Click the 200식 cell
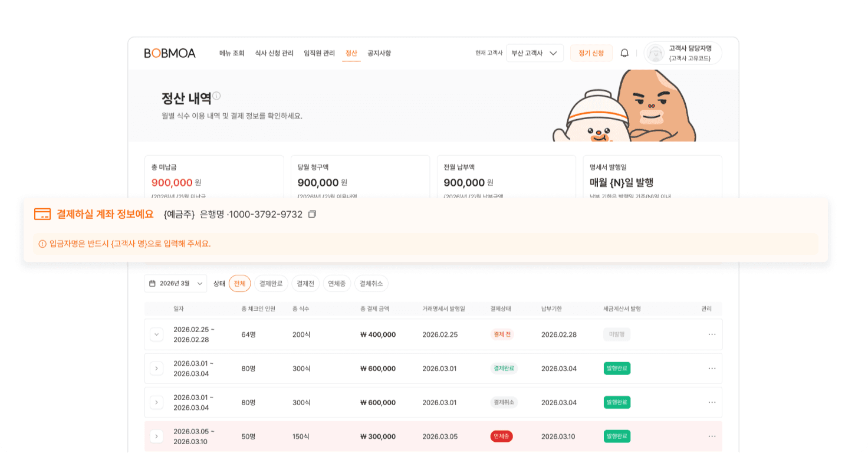Viewport: 868px width, 453px height. pyautogui.click(x=301, y=334)
